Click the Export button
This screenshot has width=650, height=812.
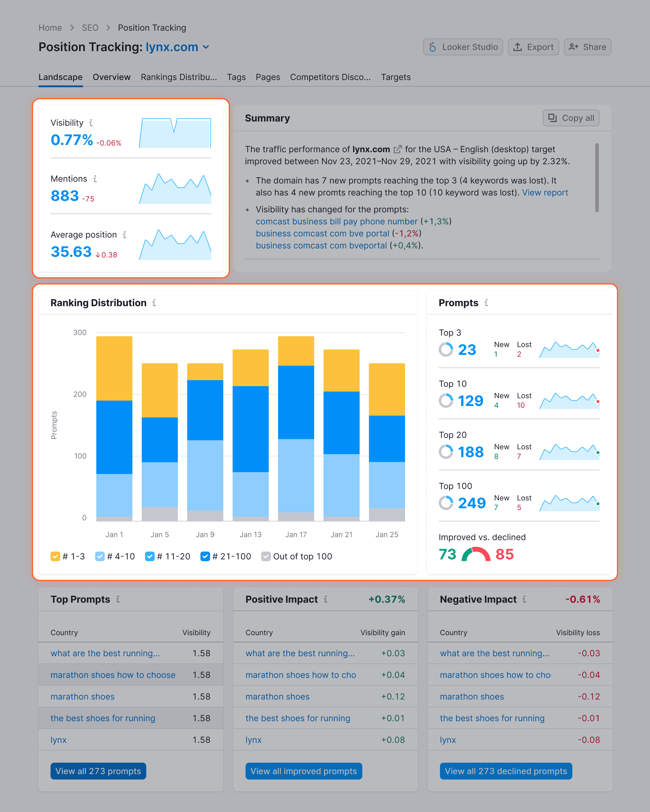click(533, 47)
